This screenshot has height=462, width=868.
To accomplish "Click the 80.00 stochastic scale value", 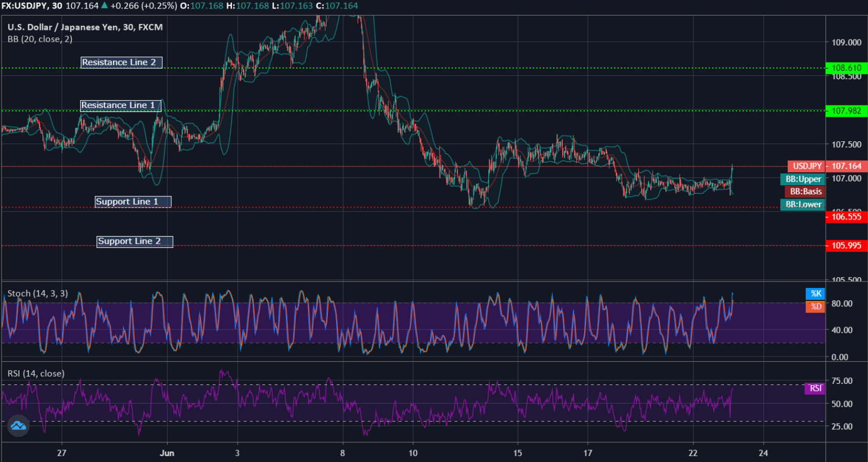I will tap(842, 304).
